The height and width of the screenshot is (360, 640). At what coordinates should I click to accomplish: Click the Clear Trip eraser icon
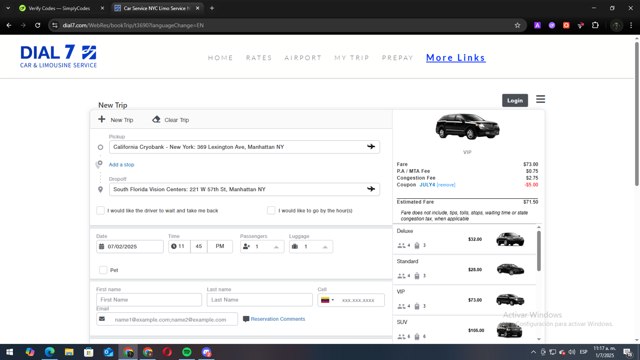(x=156, y=119)
